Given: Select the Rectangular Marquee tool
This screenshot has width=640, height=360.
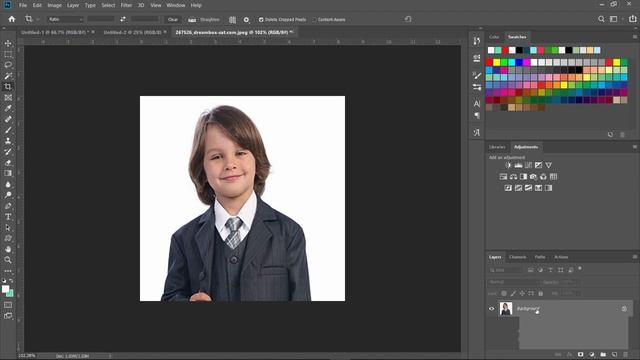Looking at the screenshot, I should click(x=8, y=54).
